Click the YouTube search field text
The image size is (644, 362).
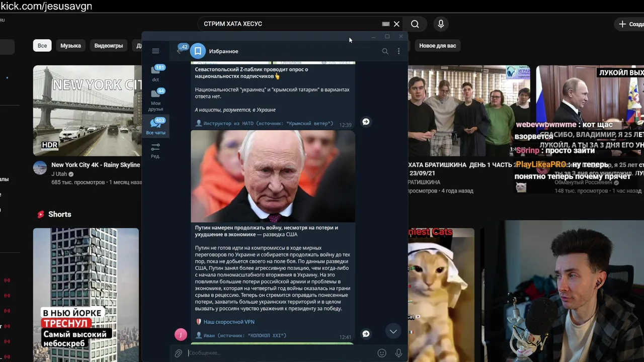click(x=233, y=24)
